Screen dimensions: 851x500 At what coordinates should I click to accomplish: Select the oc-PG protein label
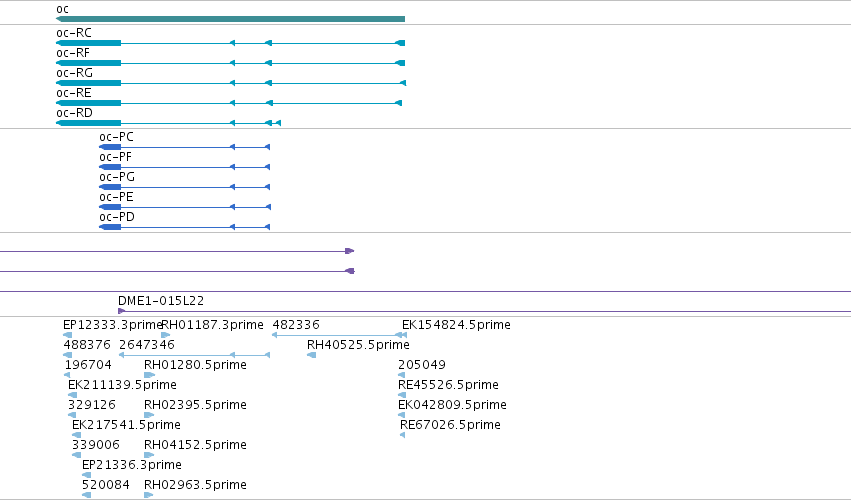click(117, 178)
